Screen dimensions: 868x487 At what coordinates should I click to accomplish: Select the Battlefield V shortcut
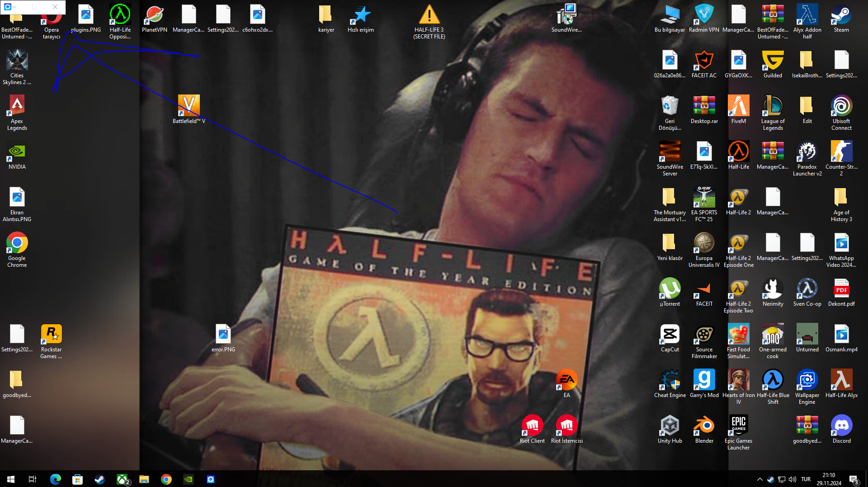(189, 110)
